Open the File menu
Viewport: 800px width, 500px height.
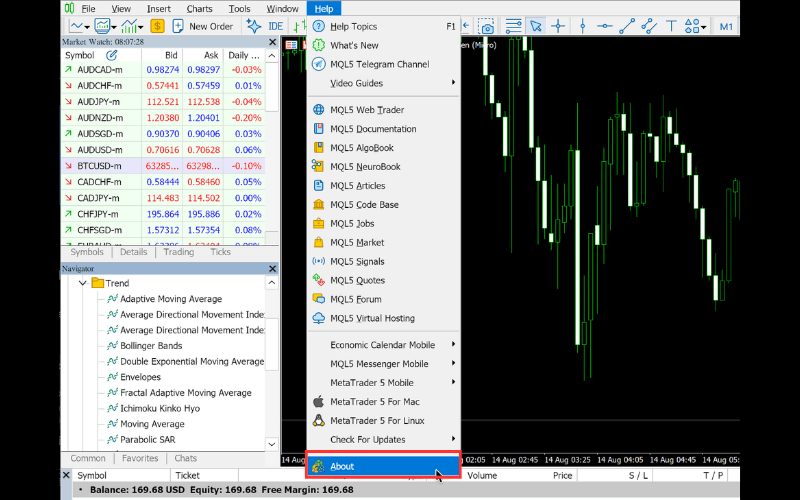pos(88,9)
